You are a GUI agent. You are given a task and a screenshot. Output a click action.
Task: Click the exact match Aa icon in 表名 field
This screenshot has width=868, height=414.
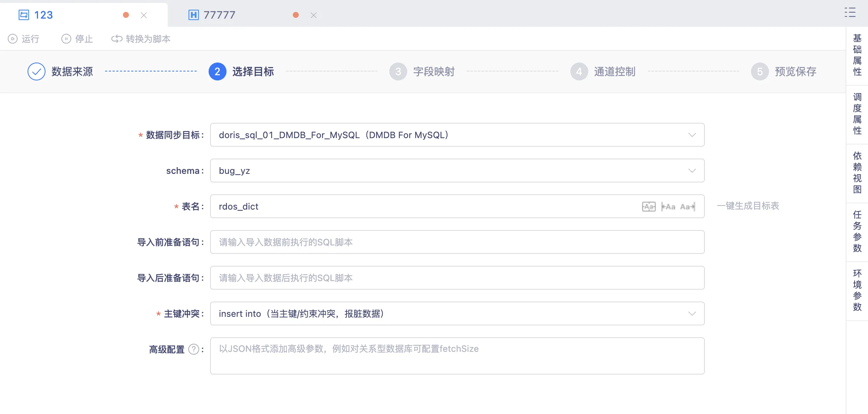(649, 207)
